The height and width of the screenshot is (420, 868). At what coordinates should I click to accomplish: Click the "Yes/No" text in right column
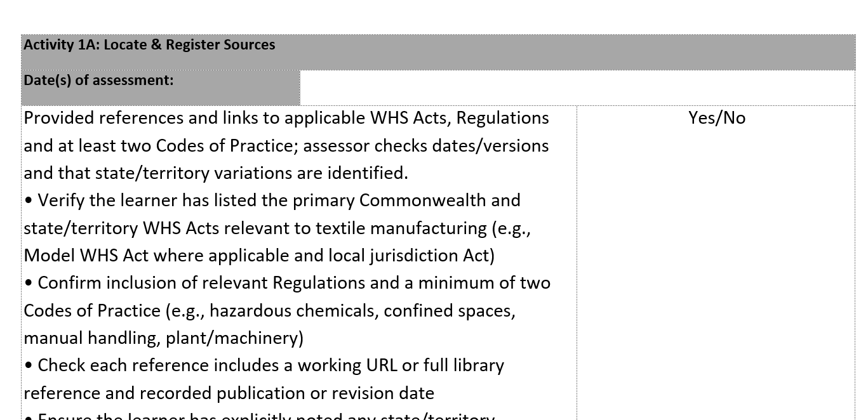tap(716, 118)
